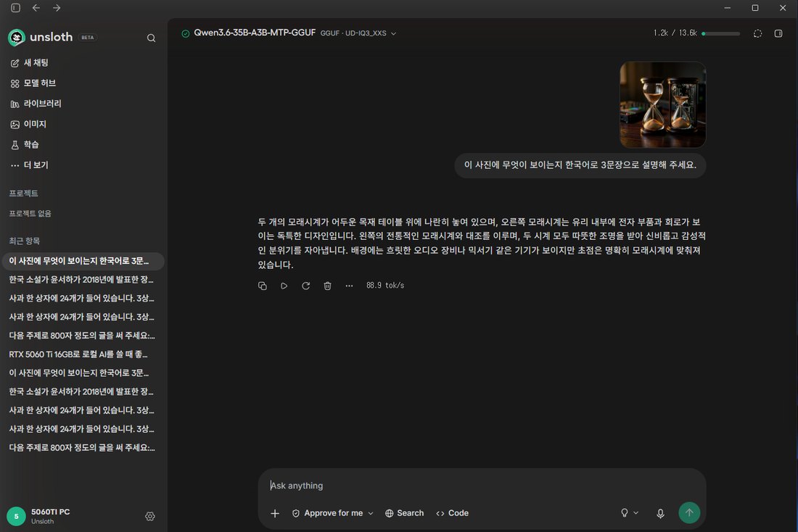Go forward with the right arrow
The width and height of the screenshot is (798, 532).
(x=57, y=8)
